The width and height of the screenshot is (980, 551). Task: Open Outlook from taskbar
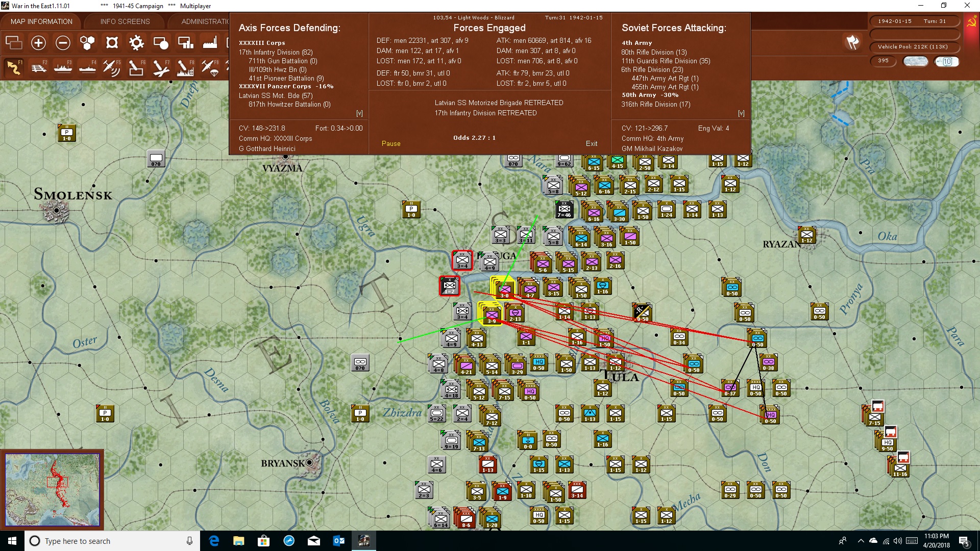point(338,541)
